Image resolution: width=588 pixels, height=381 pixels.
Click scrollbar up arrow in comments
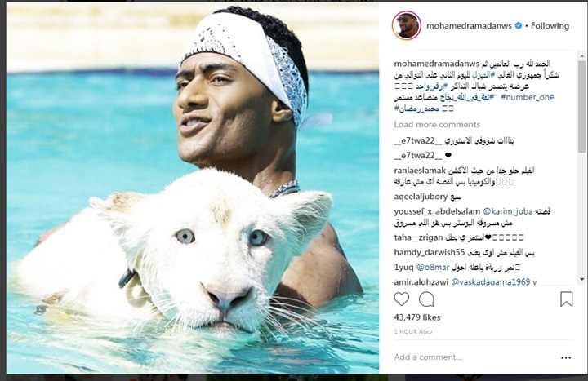(582, 56)
